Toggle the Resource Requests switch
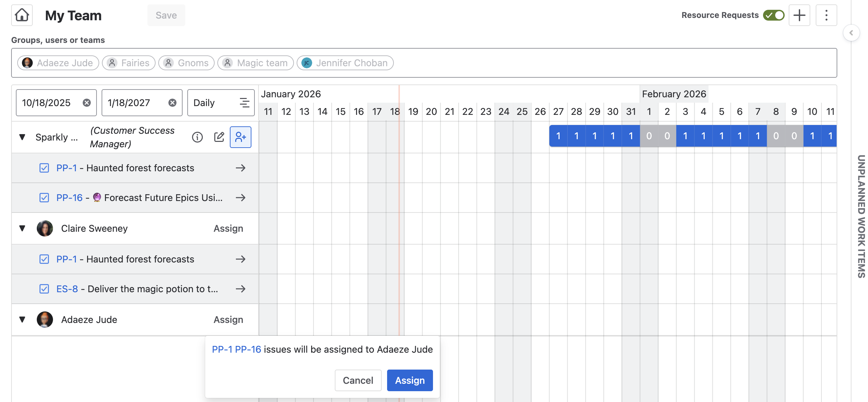The width and height of the screenshot is (868, 402). point(774,15)
